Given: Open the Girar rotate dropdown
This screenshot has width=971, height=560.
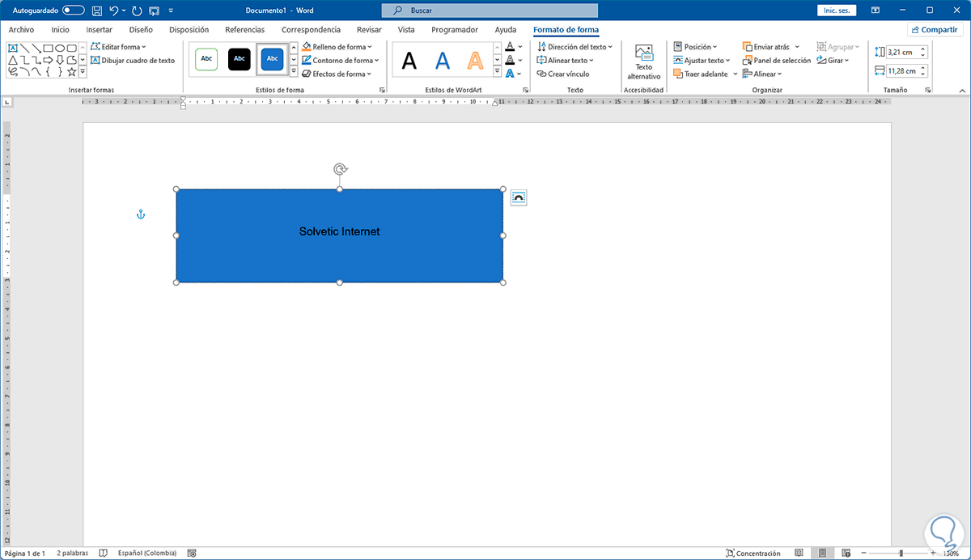Looking at the screenshot, I should 833,60.
